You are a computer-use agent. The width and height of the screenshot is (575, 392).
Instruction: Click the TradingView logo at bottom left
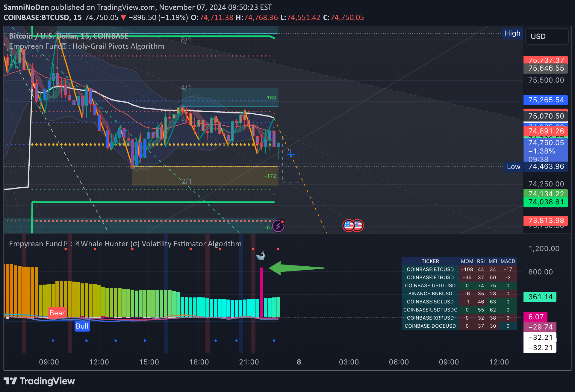[39, 381]
